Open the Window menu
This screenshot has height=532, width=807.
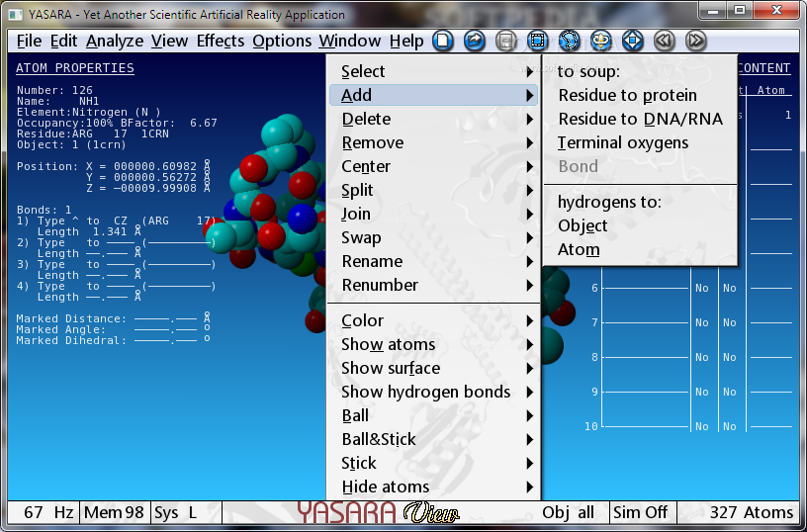click(x=350, y=41)
